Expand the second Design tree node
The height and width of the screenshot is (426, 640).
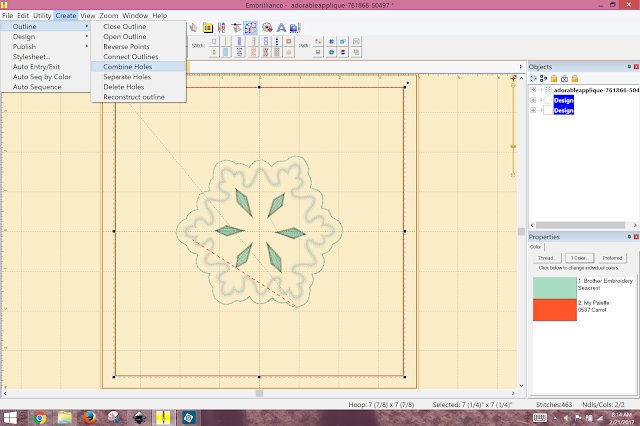(x=533, y=110)
